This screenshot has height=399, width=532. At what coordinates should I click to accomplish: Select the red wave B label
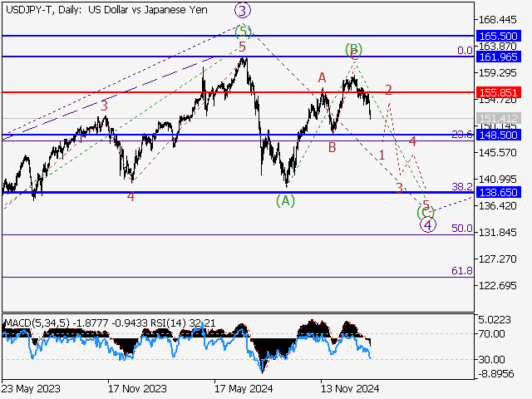331,148
